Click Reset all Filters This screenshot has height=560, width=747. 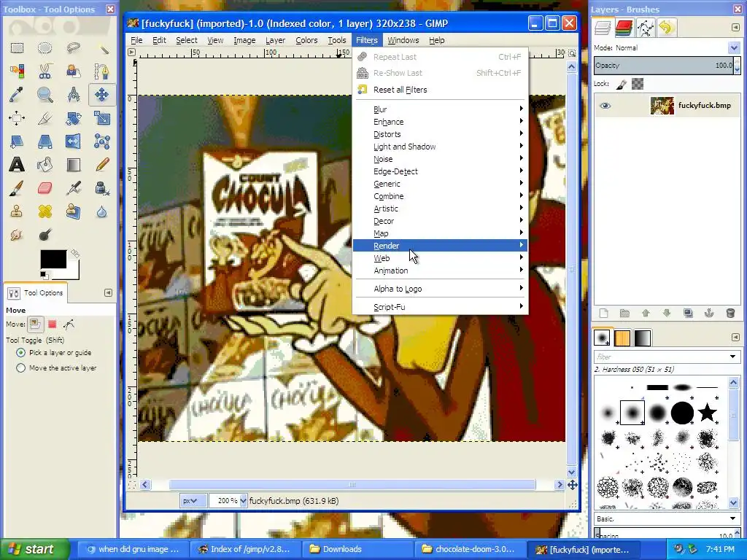pyautogui.click(x=440, y=90)
